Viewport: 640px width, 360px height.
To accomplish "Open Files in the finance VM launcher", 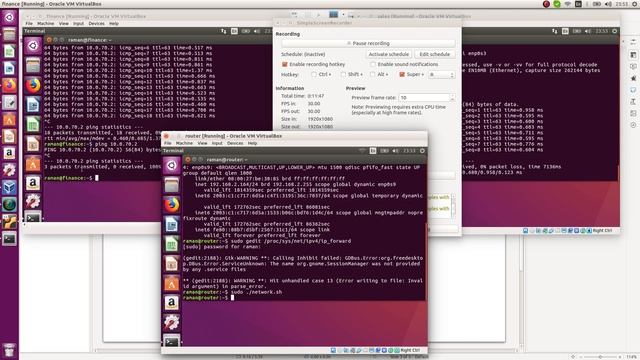I will [x=33, y=65].
